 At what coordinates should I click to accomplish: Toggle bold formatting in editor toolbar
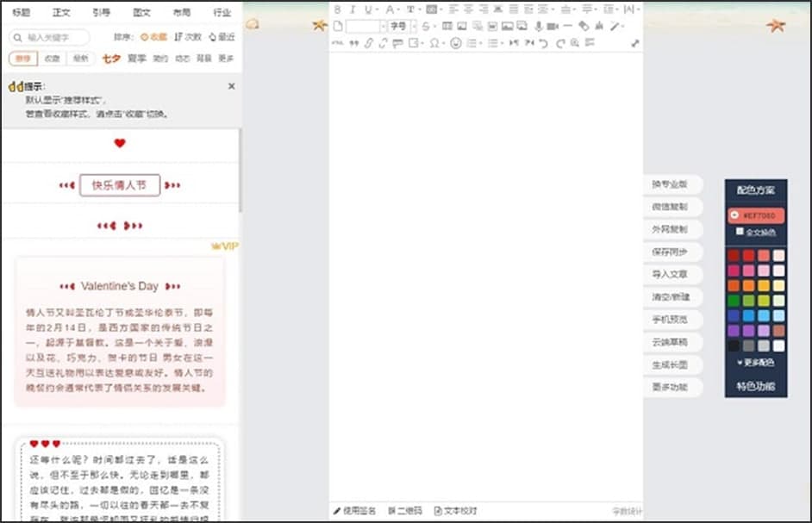(338, 9)
